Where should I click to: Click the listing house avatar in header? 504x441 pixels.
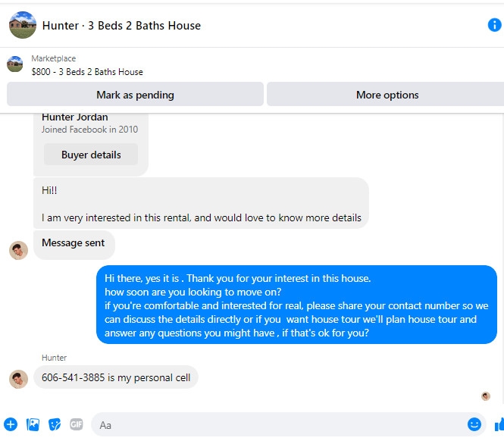point(22,25)
